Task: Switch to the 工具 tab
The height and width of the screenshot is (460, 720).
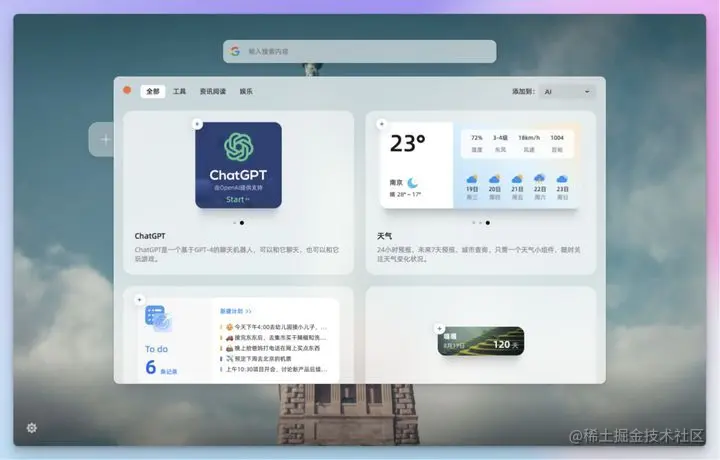Action: coord(179,91)
